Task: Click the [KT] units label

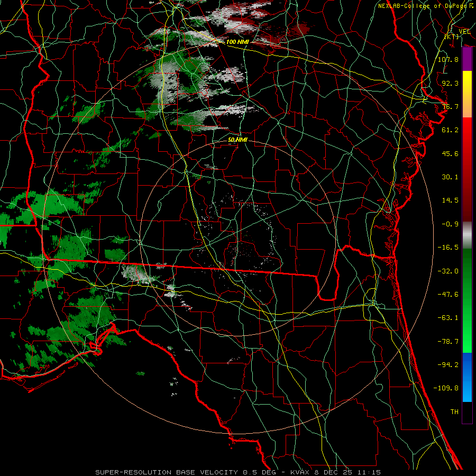Action: click(x=452, y=36)
